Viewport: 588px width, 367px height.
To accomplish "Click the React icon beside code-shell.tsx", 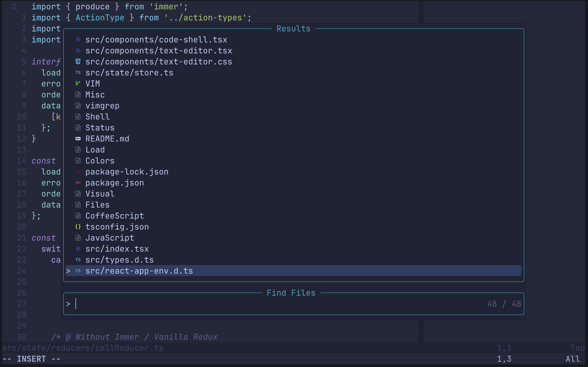I will pyautogui.click(x=78, y=40).
